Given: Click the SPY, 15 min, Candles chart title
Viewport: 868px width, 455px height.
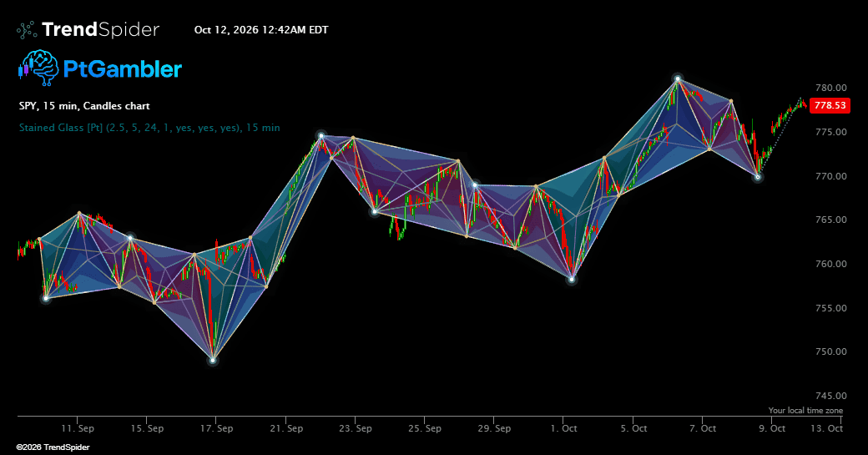Looking at the screenshot, I should pyautogui.click(x=84, y=106).
